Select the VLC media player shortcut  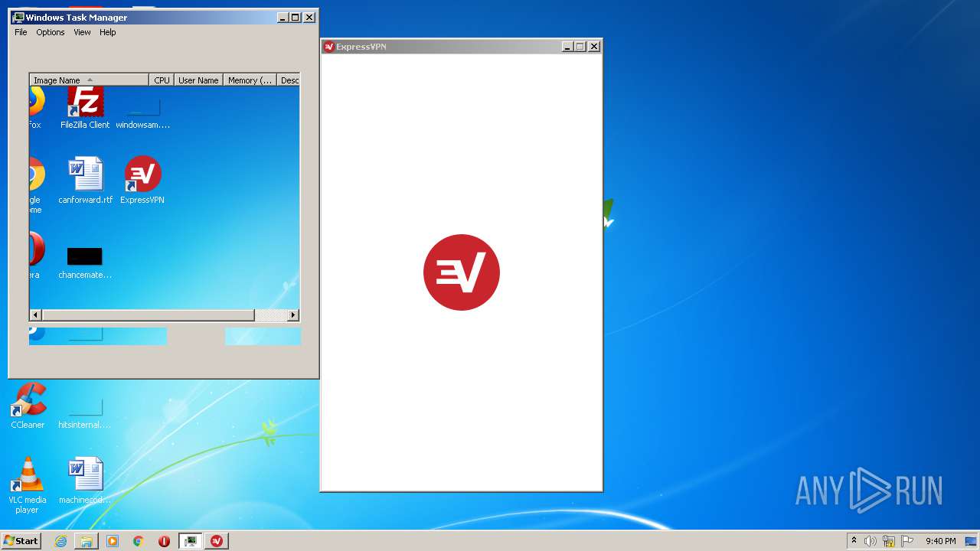[27, 485]
